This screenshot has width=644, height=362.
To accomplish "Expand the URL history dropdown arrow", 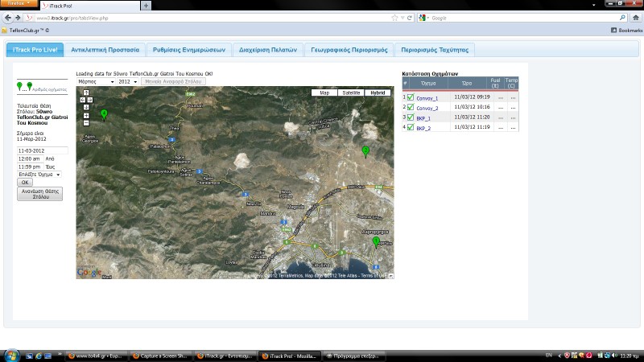I will pos(402,18).
